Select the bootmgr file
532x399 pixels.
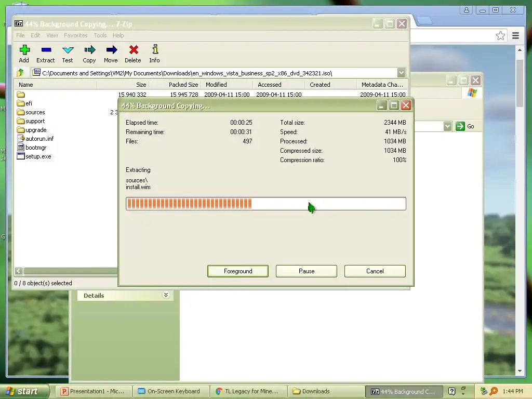click(32, 148)
